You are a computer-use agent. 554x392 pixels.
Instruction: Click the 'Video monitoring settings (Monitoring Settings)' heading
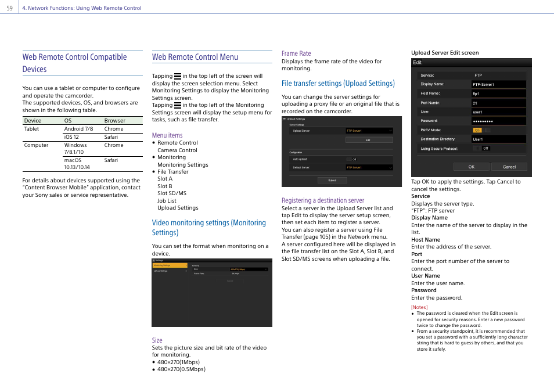209,228
